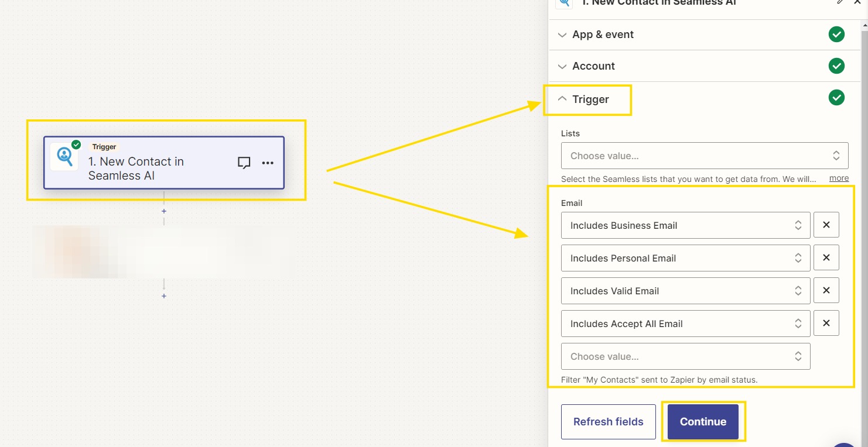Screen dimensions: 868x447
Task: Remove the Includes Valid Email filter
Action: coord(826,290)
